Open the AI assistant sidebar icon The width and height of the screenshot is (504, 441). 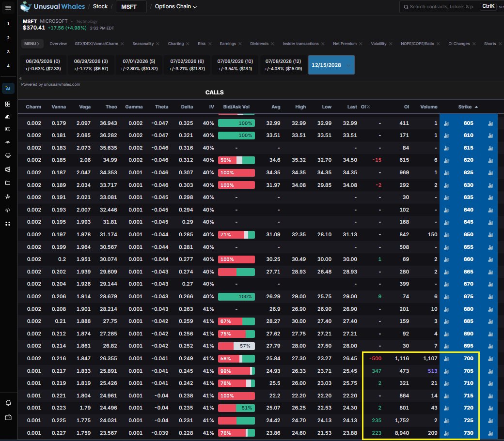point(8,88)
